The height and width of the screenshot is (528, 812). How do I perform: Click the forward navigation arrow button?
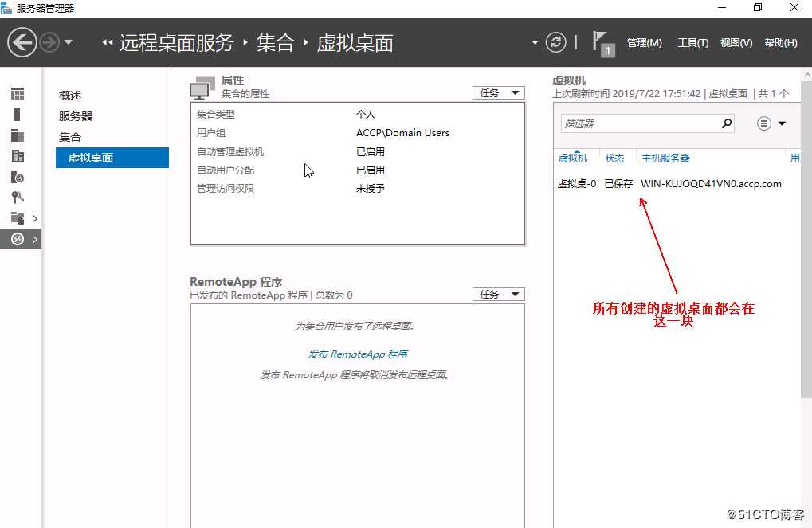click(x=49, y=42)
